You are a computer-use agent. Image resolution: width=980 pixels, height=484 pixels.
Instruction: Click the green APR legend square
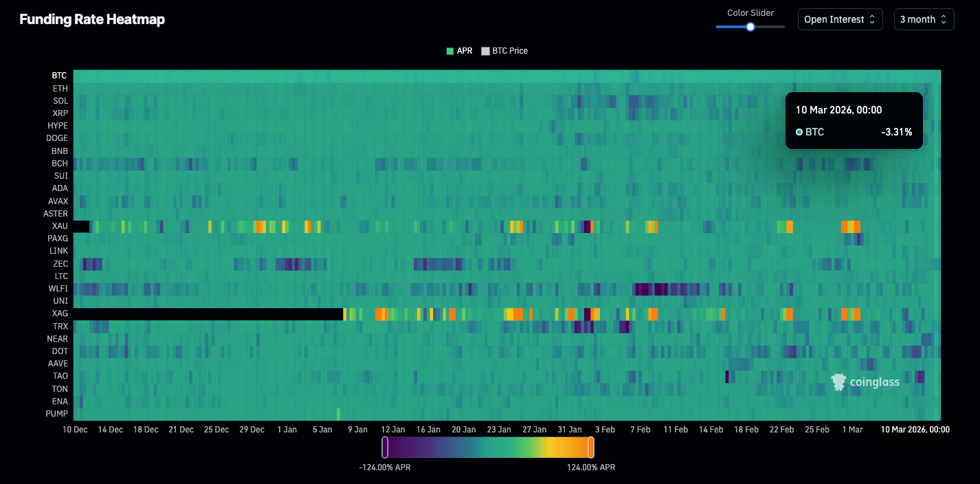click(x=450, y=51)
